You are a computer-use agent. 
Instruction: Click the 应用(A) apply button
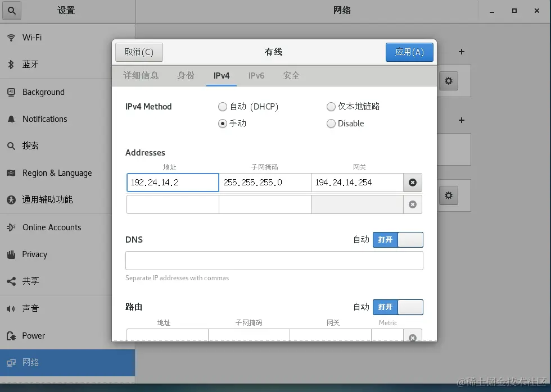coord(409,52)
